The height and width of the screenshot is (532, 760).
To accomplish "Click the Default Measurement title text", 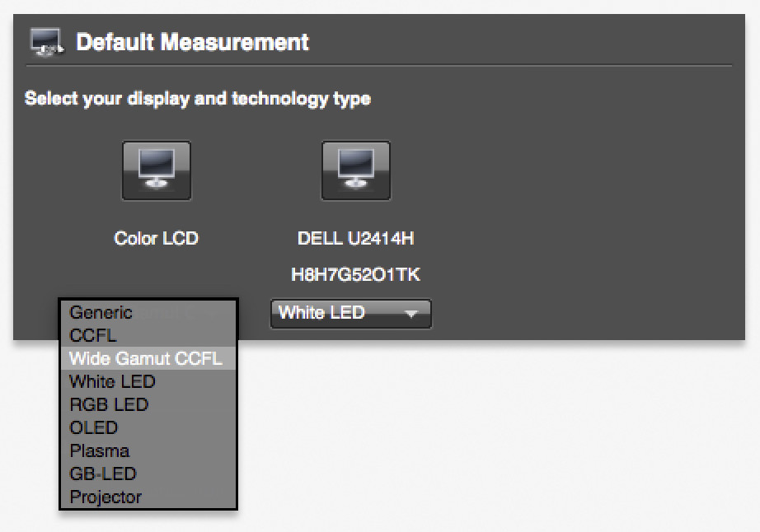I will (192, 42).
